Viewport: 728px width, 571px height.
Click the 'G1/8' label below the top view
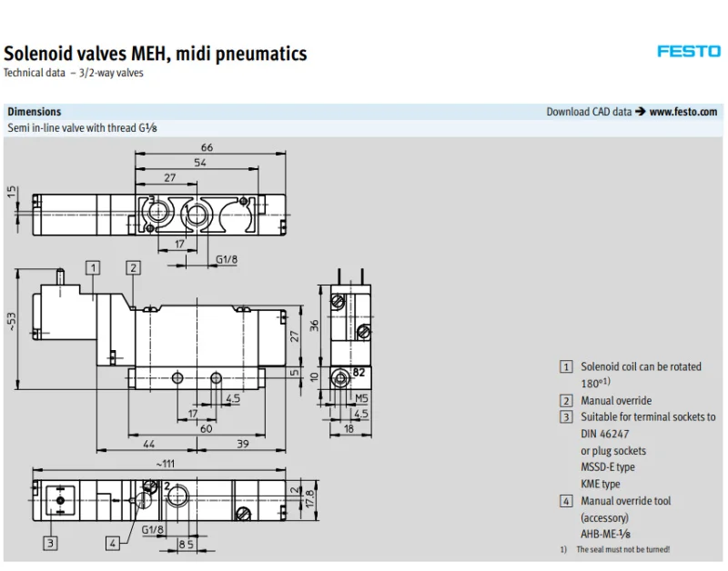[227, 259]
